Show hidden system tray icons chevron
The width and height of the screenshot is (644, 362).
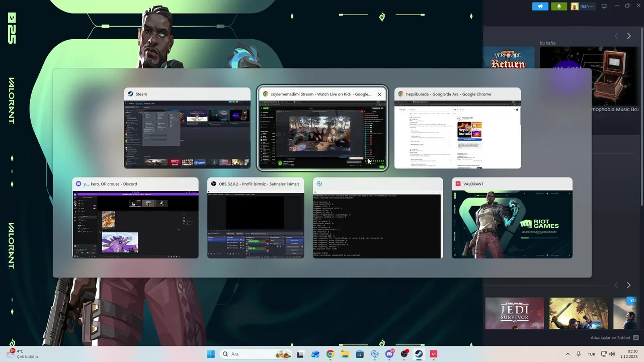568,354
